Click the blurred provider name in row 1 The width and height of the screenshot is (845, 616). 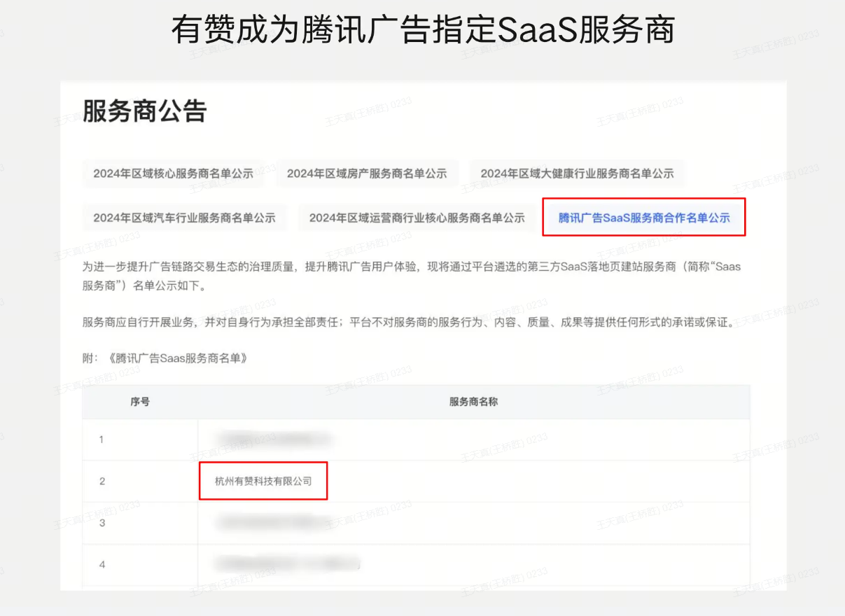point(273,440)
